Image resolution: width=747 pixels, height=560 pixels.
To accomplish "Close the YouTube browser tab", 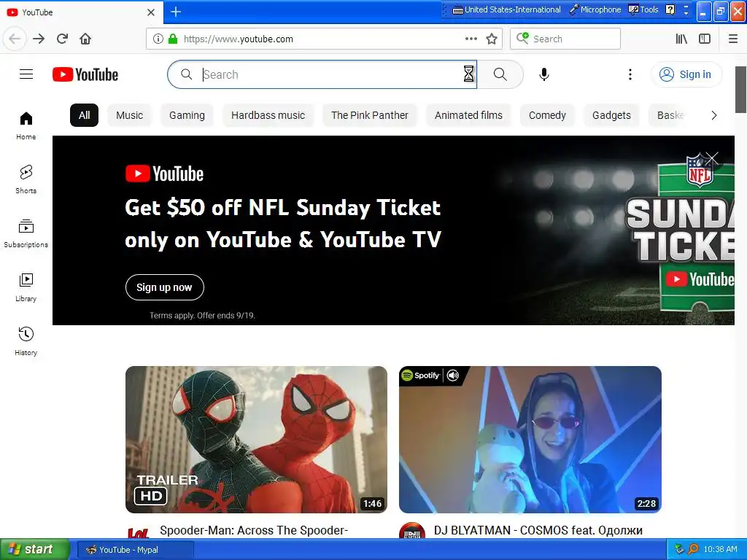I will pos(150,12).
